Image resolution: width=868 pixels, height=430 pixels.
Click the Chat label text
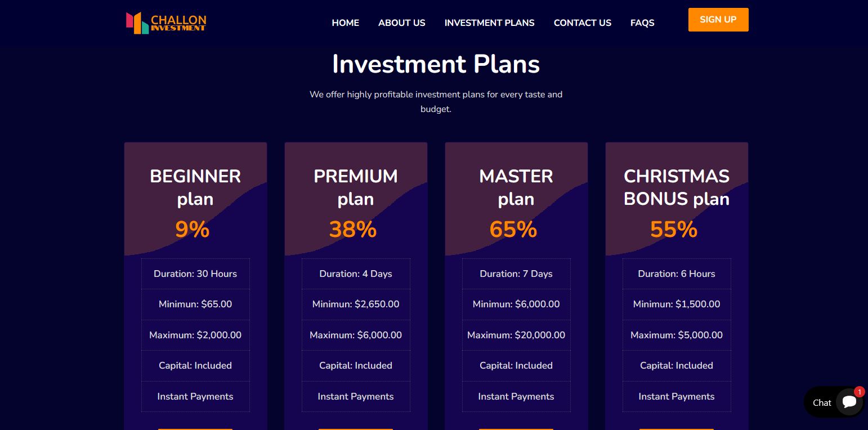822,403
